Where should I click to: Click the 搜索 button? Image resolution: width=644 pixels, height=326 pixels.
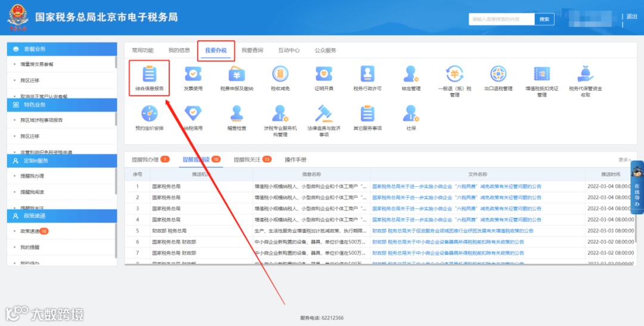pos(544,19)
